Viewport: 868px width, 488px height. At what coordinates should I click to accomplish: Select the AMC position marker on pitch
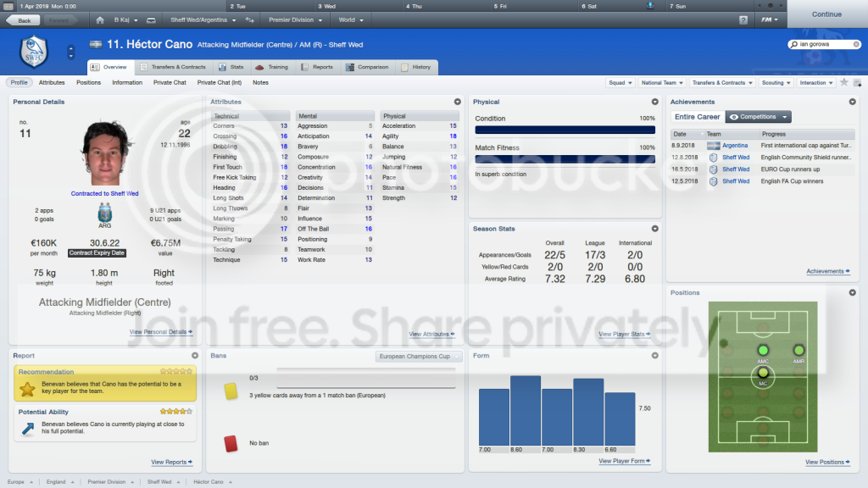tap(763, 350)
